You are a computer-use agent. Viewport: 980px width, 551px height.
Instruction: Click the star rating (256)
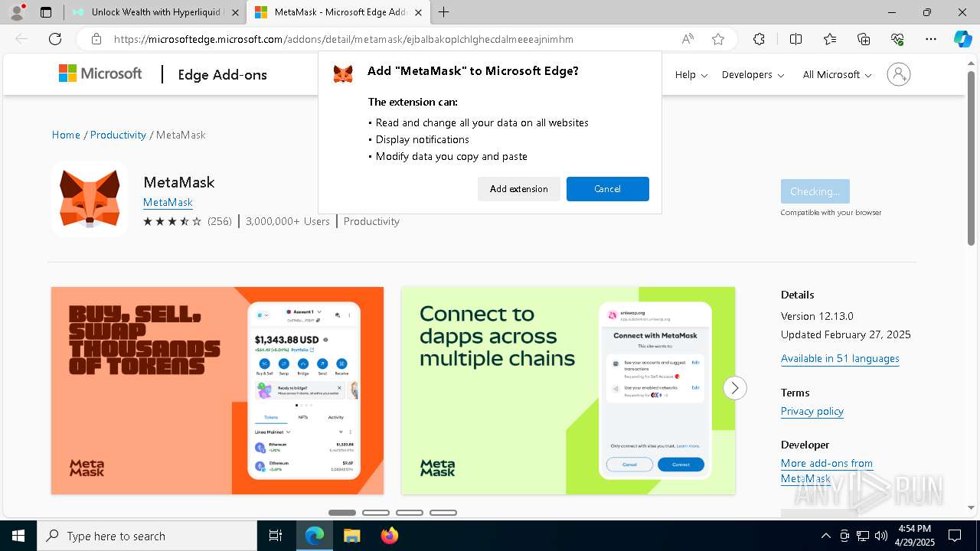[x=188, y=221]
